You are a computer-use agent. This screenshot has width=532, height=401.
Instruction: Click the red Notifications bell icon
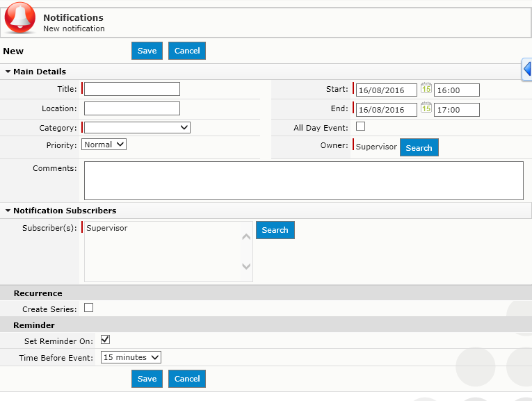click(19, 18)
